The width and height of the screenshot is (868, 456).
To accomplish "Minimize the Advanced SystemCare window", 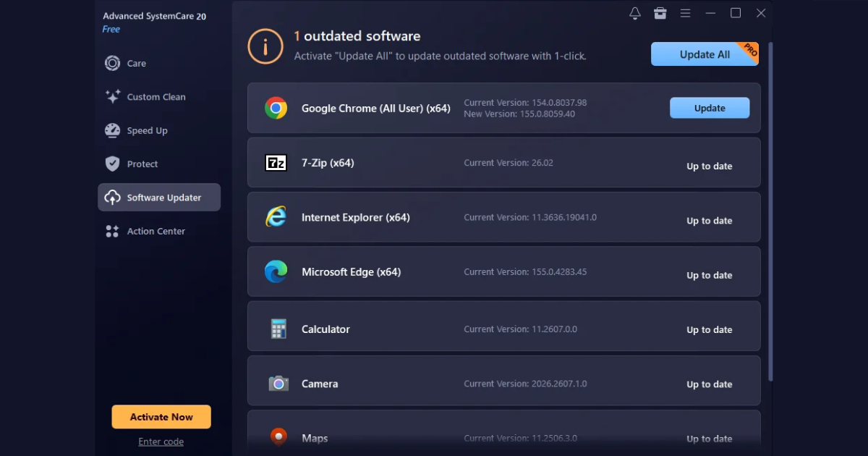I will tap(710, 13).
